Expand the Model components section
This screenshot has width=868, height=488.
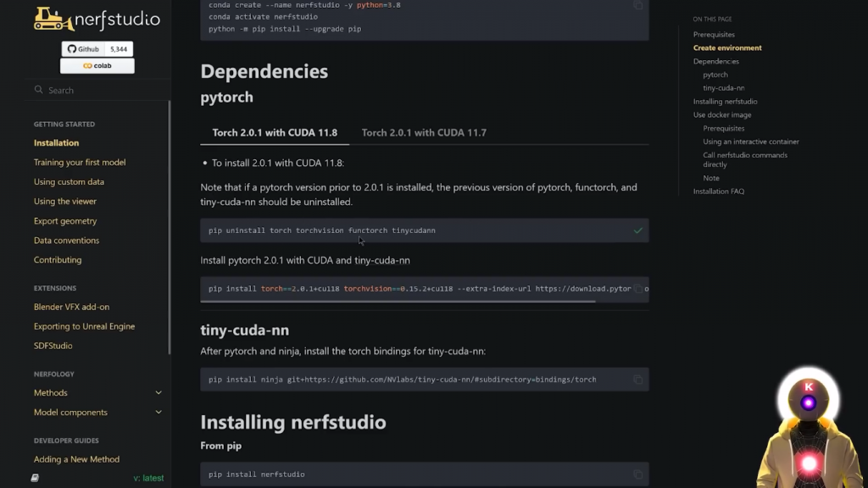pos(159,413)
